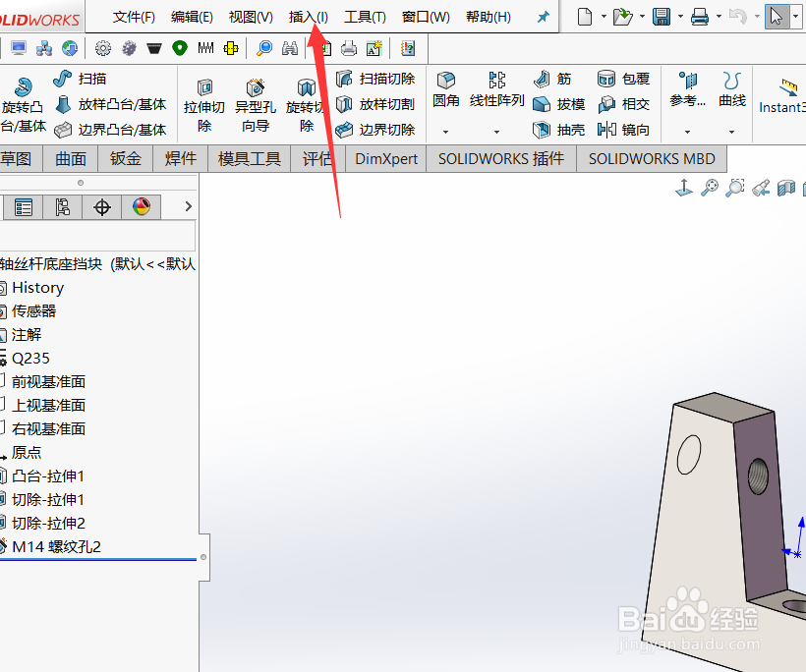
Task: Expand the Undo dropdown arrow
Action: (x=757, y=17)
